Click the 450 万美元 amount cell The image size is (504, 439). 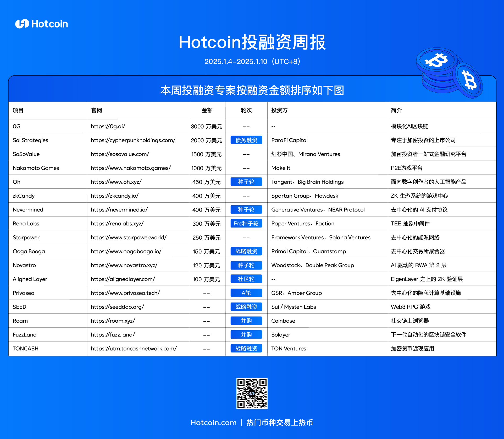point(207,182)
